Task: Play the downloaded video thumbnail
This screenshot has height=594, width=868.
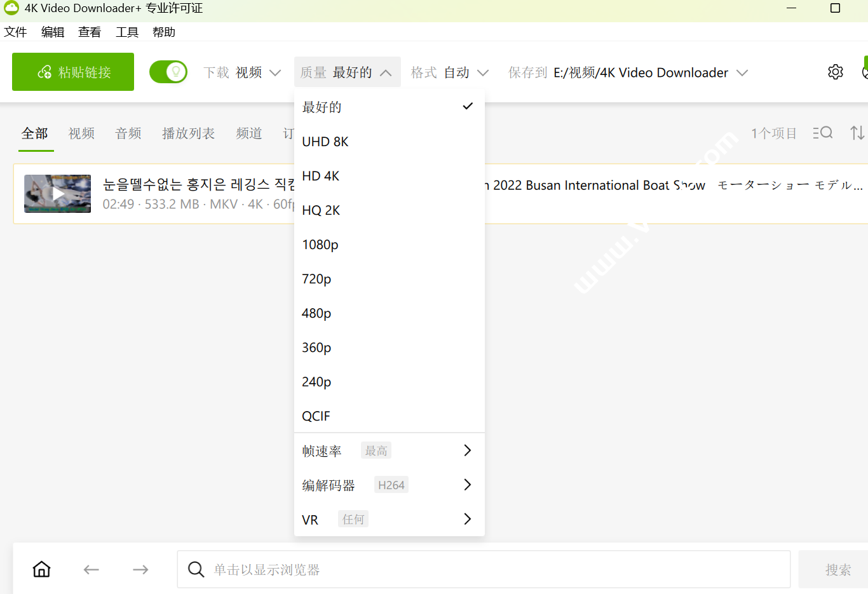Action: (57, 194)
